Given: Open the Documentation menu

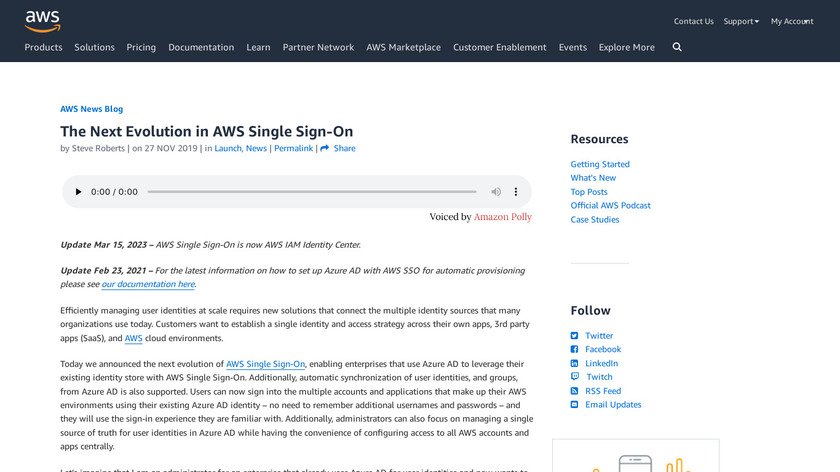Looking at the screenshot, I should 201,47.
